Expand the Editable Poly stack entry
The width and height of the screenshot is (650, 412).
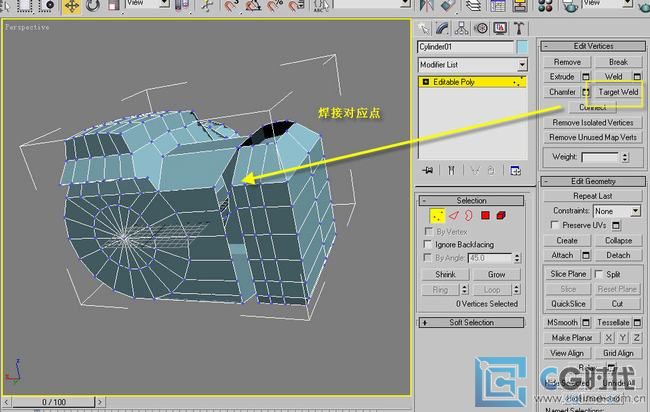426,82
